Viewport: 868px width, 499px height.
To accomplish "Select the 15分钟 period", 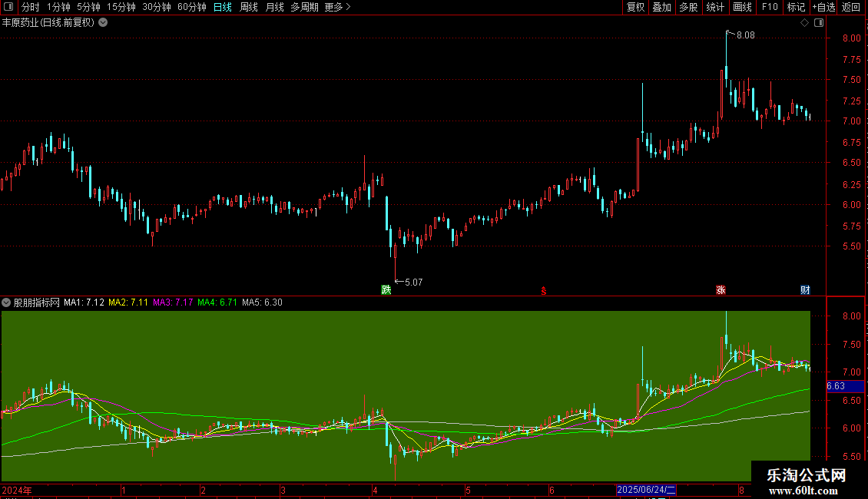I will coord(121,7).
